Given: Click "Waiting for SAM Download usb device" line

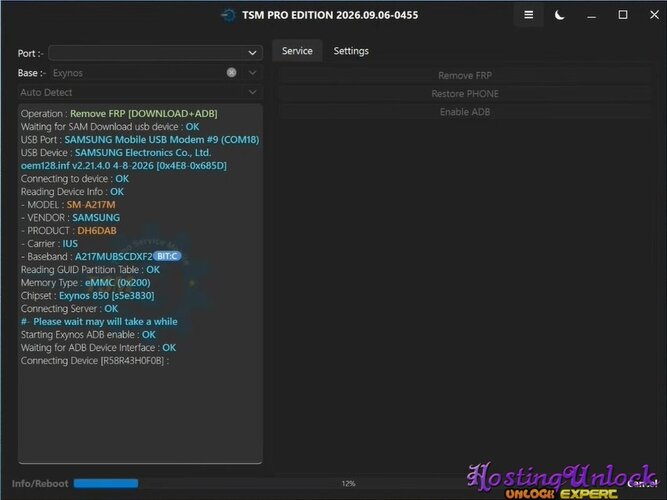Looking at the screenshot, I should [x=110, y=127].
